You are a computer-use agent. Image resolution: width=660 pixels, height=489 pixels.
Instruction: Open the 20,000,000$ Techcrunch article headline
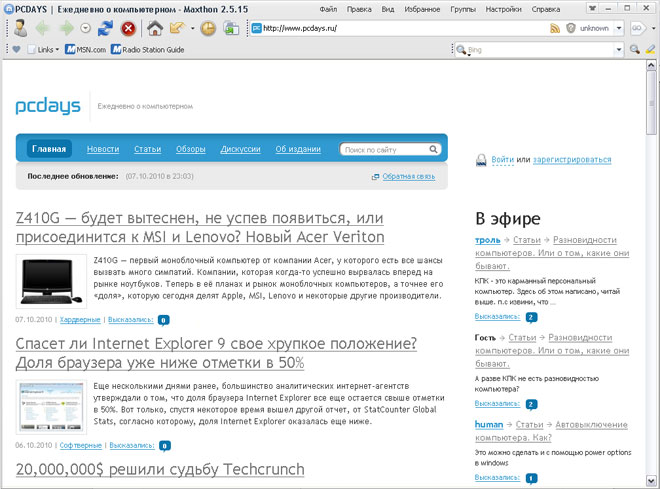pyautogui.click(x=160, y=469)
